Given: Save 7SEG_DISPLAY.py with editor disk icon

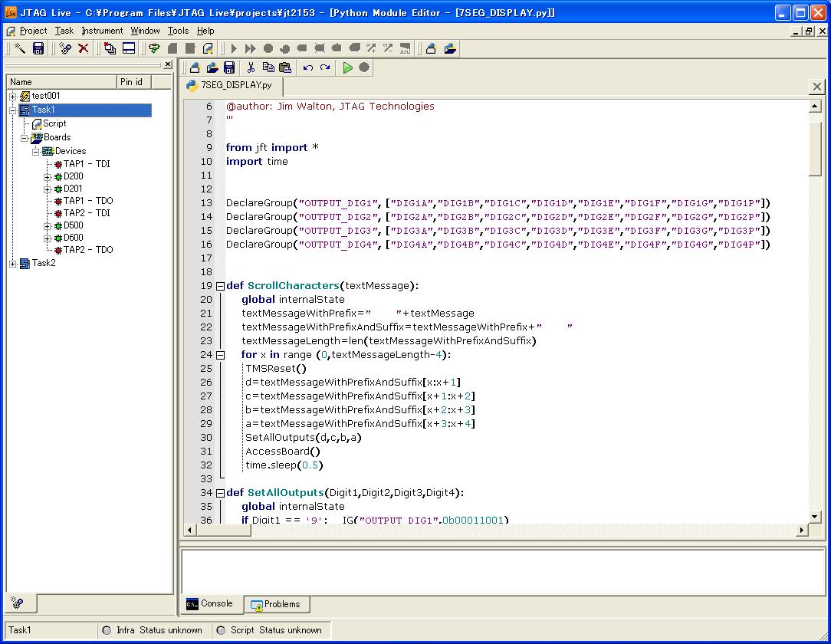Looking at the screenshot, I should pyautogui.click(x=229, y=67).
